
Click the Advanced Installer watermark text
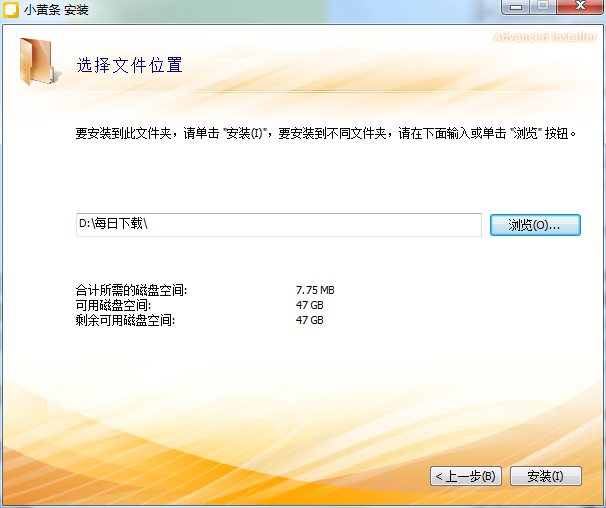[544, 37]
